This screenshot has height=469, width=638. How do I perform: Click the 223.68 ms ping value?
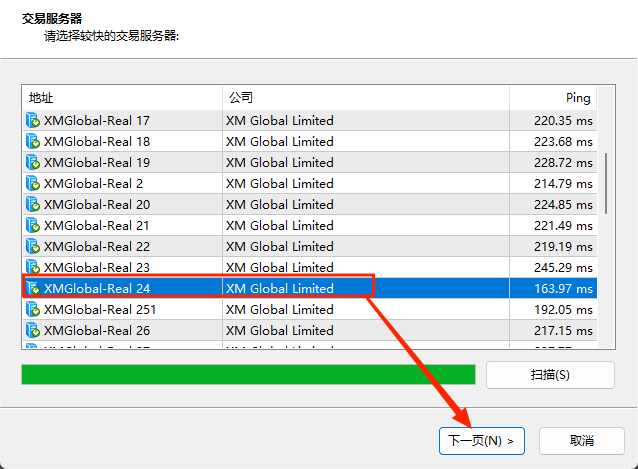(x=564, y=142)
